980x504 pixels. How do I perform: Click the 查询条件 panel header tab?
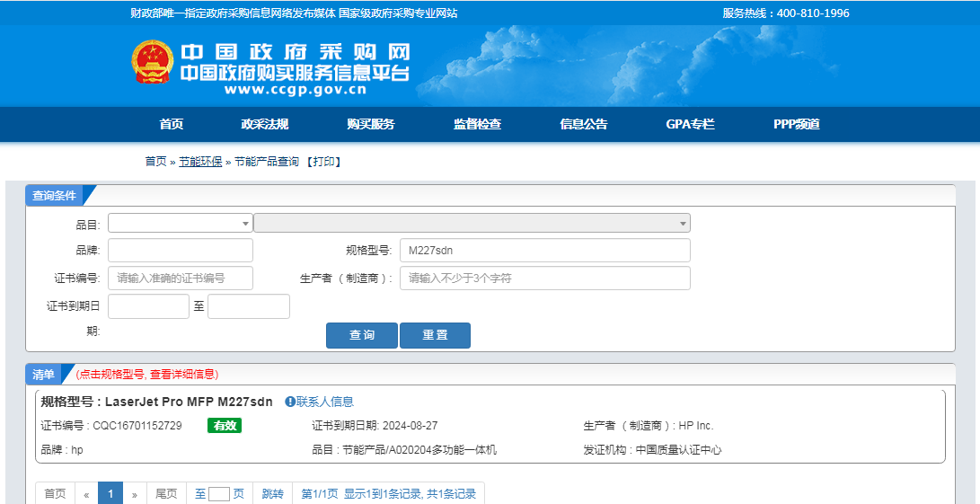55,196
